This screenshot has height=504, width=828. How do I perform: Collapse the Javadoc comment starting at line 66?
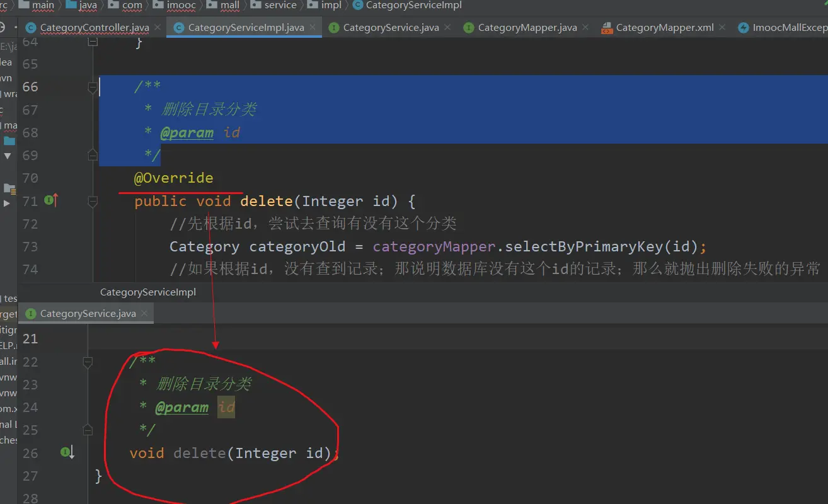pyautogui.click(x=93, y=87)
